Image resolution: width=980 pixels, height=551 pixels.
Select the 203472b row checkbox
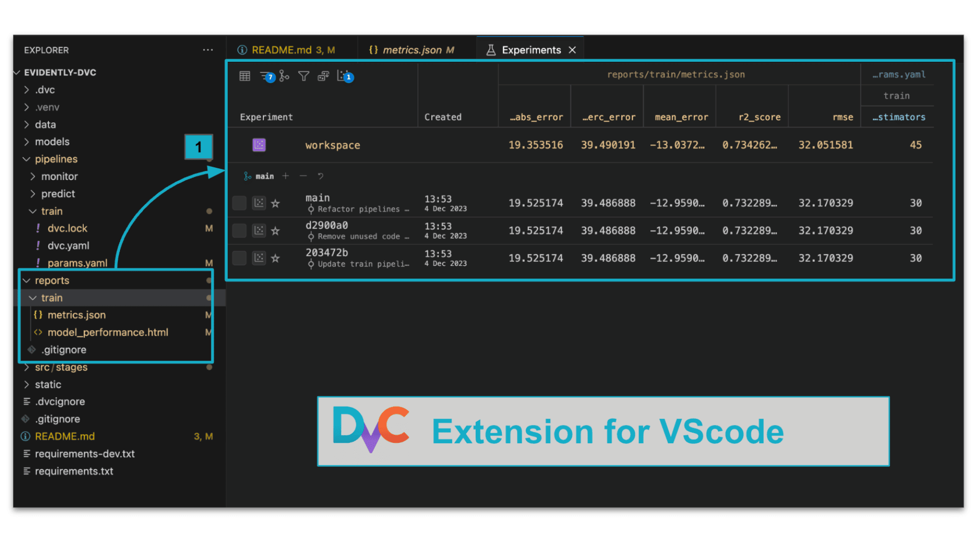coord(239,258)
